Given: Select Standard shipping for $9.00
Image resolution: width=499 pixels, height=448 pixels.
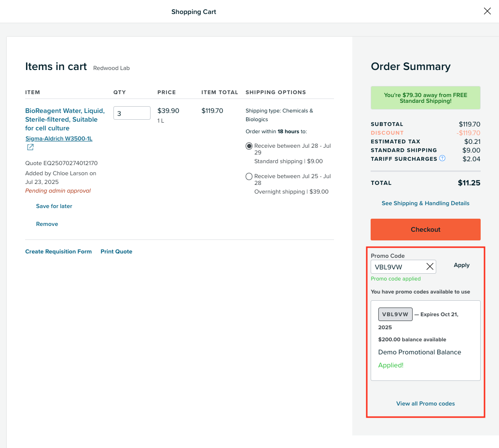Looking at the screenshot, I should point(249,146).
